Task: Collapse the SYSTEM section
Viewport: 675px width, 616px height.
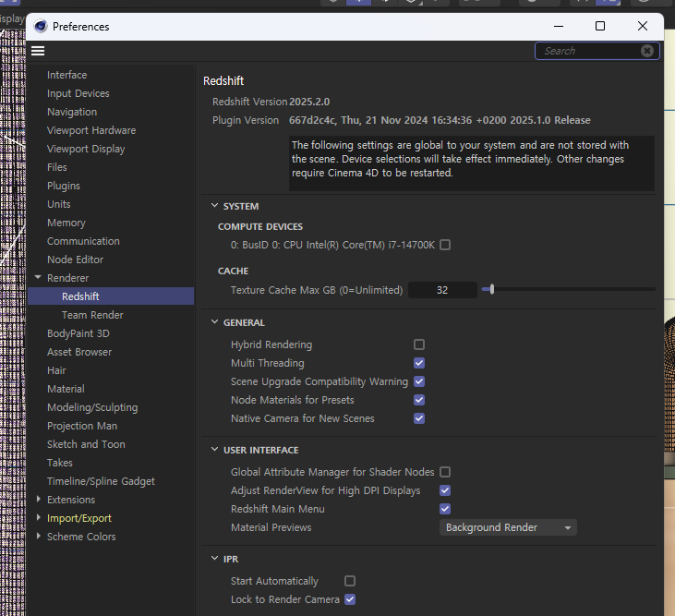Action: point(214,206)
